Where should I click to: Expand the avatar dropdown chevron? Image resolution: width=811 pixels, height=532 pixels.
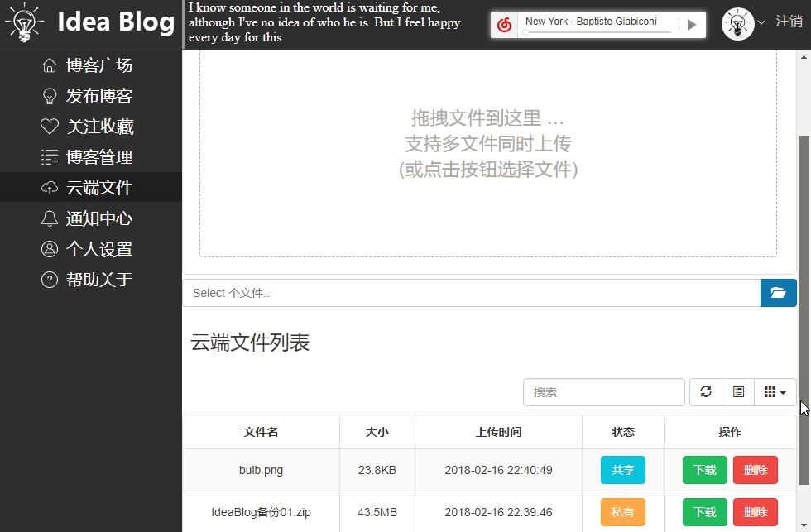click(x=761, y=22)
